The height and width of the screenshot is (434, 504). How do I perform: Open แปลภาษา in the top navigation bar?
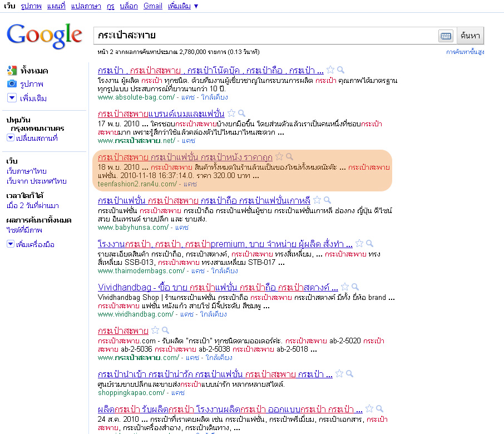coord(86,6)
